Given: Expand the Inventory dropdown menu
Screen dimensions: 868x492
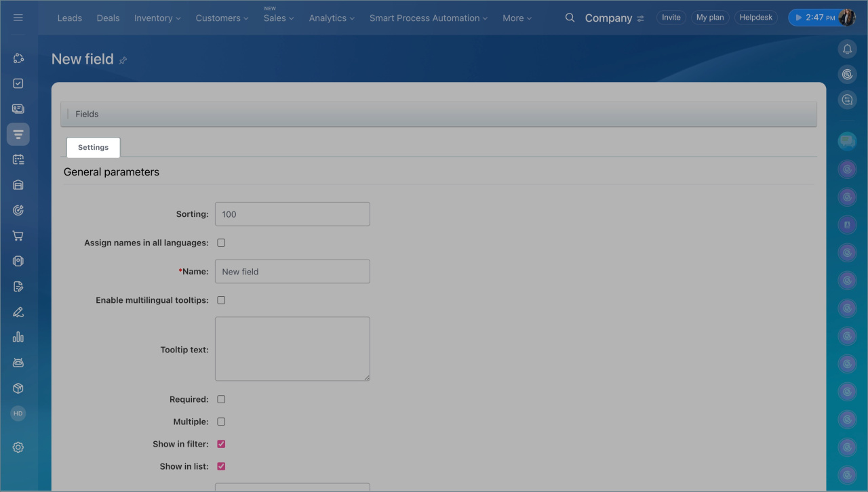Looking at the screenshot, I should 157,18.
